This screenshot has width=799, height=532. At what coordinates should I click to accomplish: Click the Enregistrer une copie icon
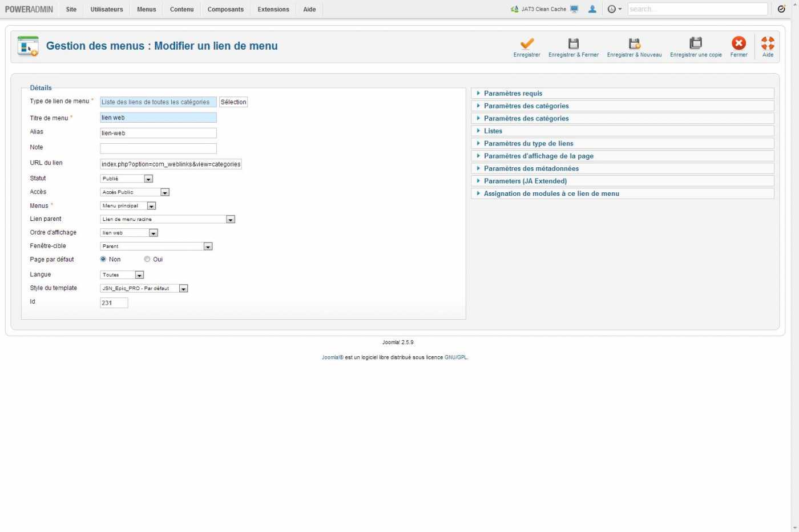click(x=695, y=44)
